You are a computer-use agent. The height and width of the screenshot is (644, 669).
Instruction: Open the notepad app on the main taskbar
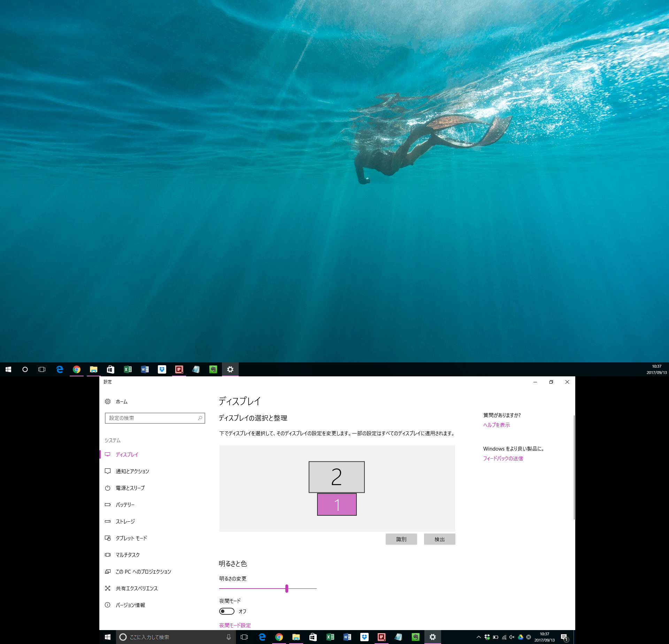(x=398, y=637)
